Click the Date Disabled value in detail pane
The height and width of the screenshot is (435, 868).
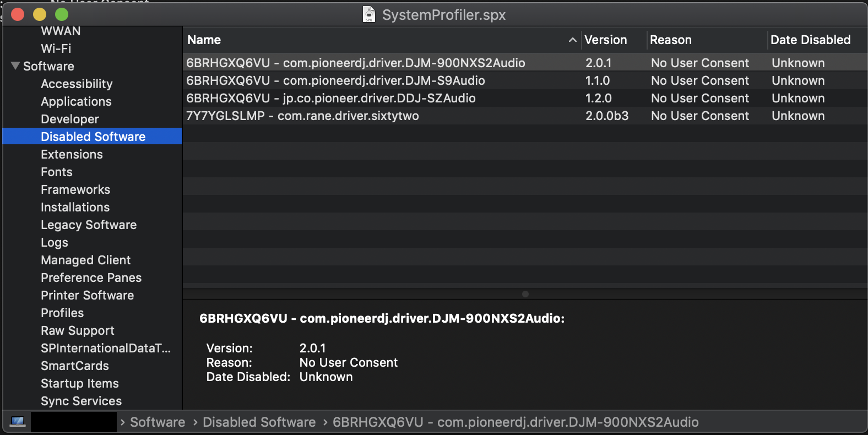coord(326,377)
